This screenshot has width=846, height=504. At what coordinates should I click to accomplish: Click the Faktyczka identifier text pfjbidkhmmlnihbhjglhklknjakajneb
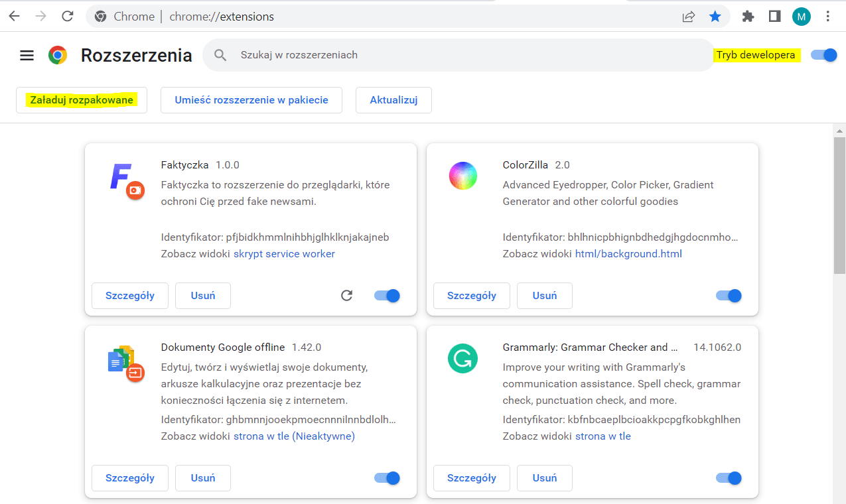click(x=307, y=237)
